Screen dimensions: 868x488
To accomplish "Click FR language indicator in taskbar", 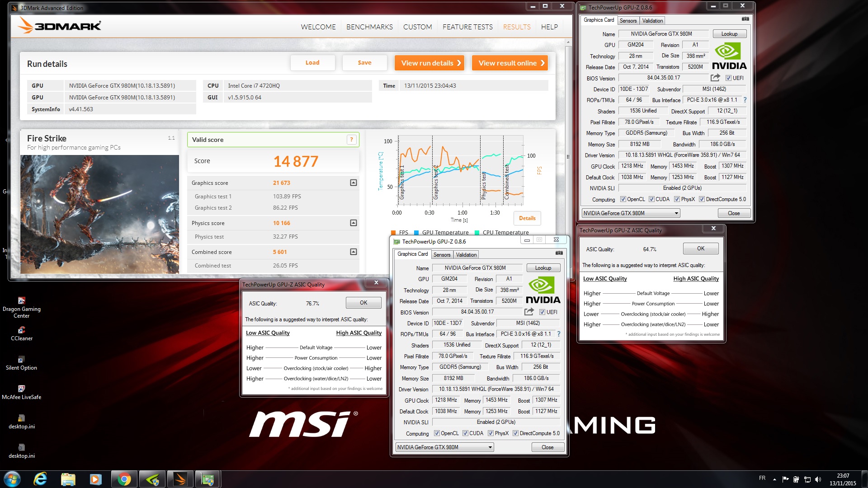I will pos(762,478).
